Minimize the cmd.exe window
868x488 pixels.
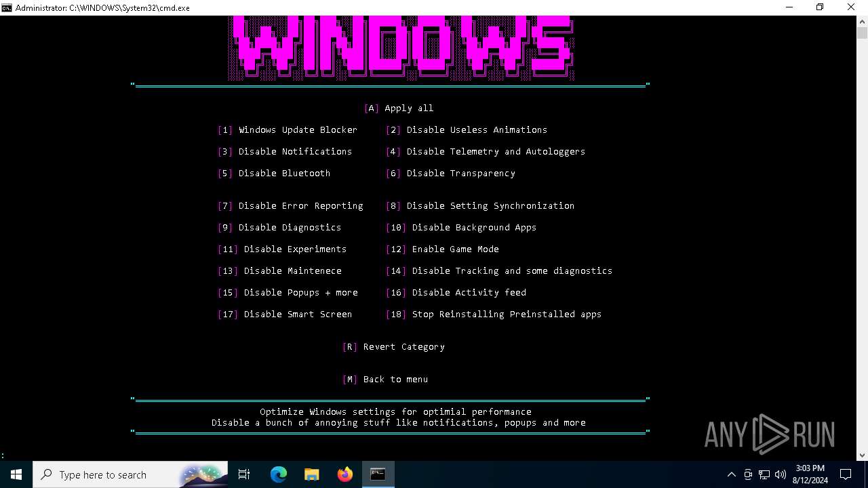tap(789, 7)
